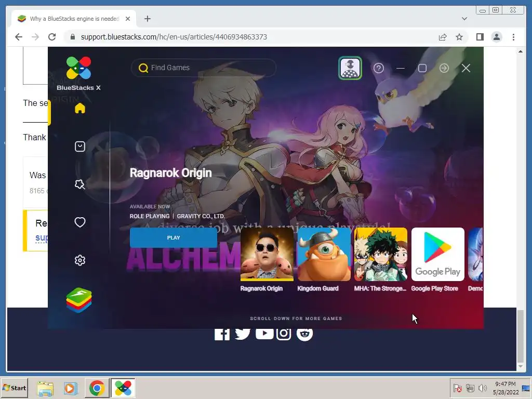The image size is (532, 399).
Task: Open the Windows Start menu
Action: pyautogui.click(x=14, y=388)
